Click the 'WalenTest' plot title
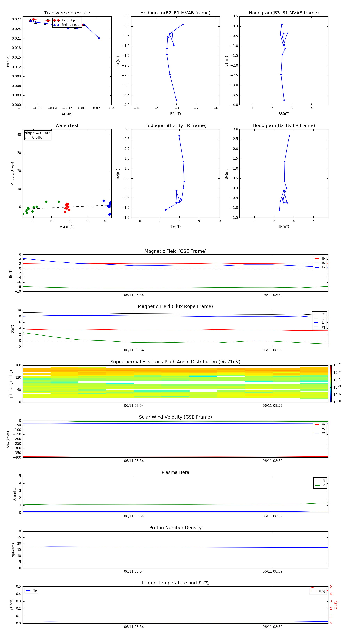The height and width of the screenshot is (644, 351). click(67, 125)
